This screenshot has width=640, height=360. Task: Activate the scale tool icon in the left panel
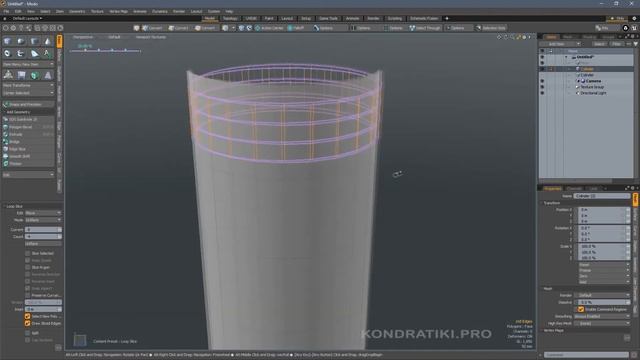tap(48, 75)
